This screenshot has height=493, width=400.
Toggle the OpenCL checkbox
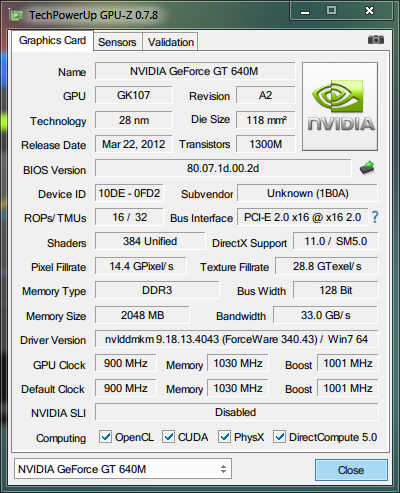[106, 436]
